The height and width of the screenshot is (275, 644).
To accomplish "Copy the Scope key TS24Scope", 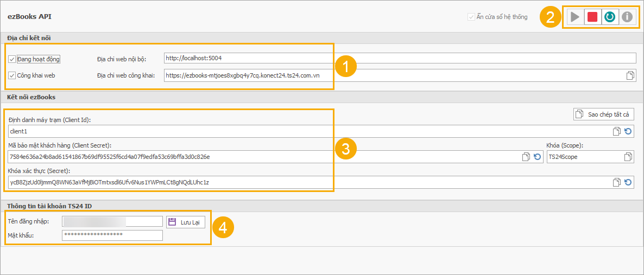I will click(628, 157).
